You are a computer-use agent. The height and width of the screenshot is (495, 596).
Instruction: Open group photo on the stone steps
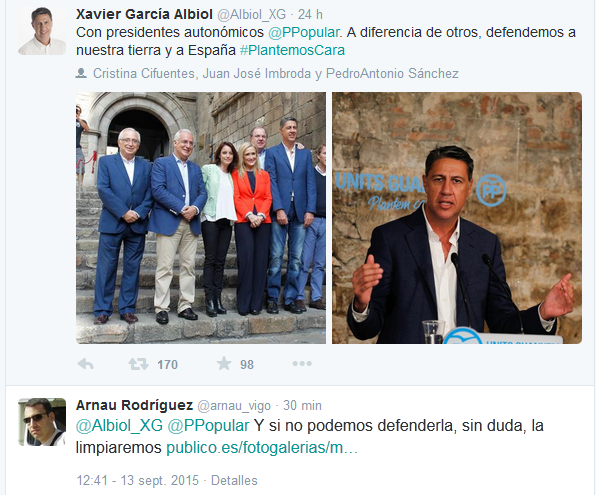coord(201,218)
